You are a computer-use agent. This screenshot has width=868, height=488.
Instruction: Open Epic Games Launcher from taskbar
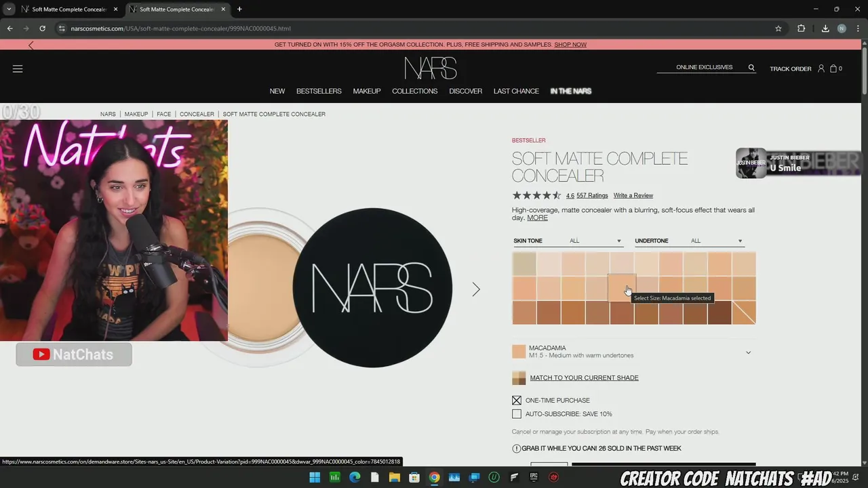tap(534, 477)
